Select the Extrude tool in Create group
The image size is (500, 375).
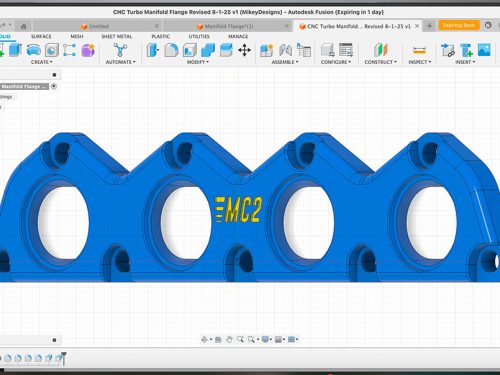15,50
